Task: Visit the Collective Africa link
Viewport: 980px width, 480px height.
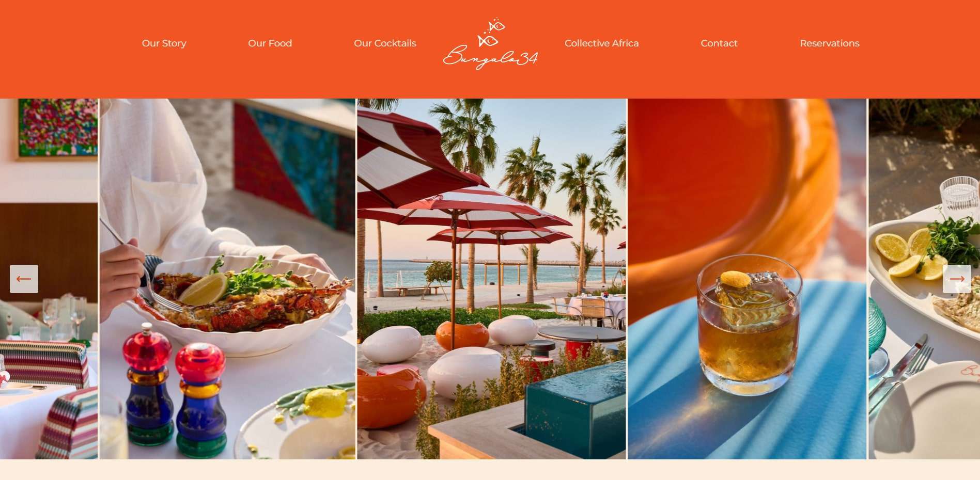Action: pos(601,43)
